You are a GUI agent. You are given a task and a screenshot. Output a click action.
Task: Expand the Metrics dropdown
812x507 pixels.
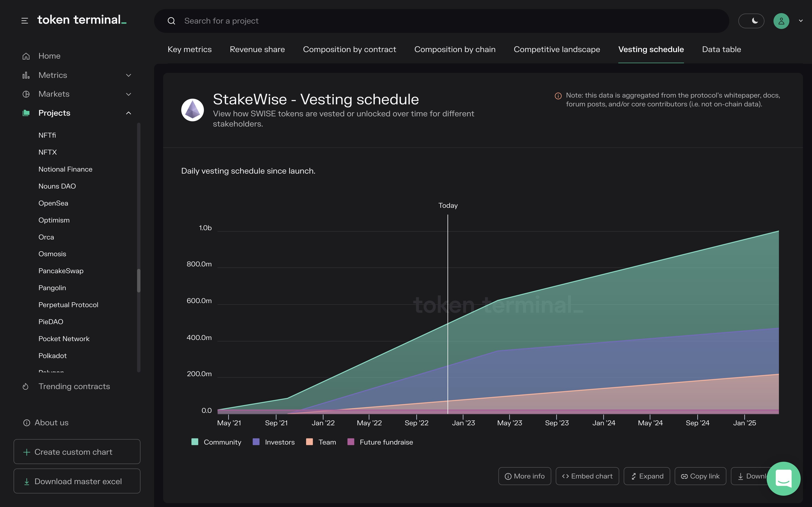[128, 75]
